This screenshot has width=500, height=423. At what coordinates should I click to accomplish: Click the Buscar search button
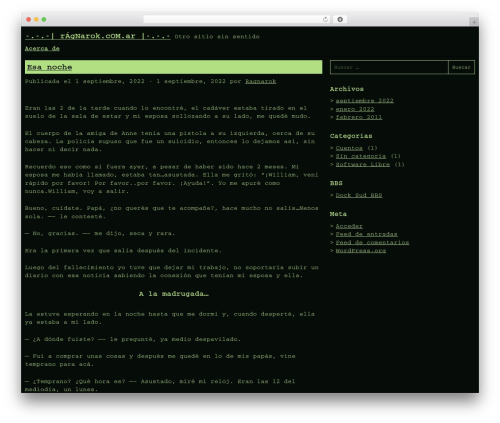(461, 67)
